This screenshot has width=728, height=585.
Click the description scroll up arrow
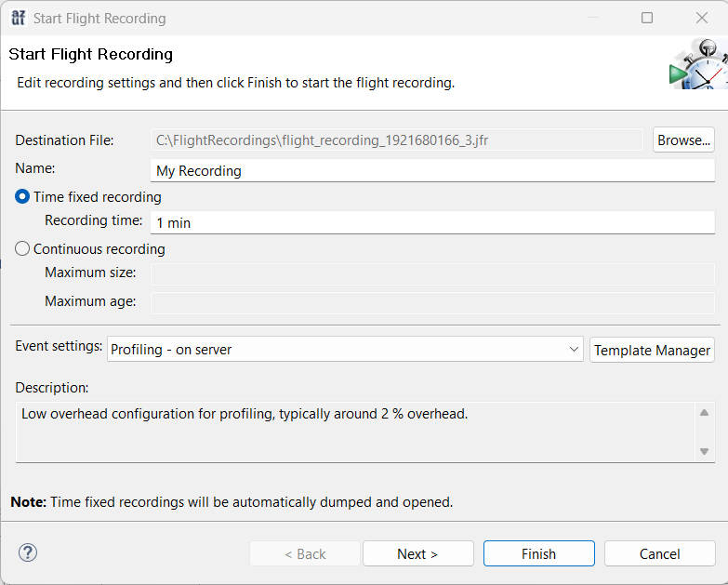(705, 412)
